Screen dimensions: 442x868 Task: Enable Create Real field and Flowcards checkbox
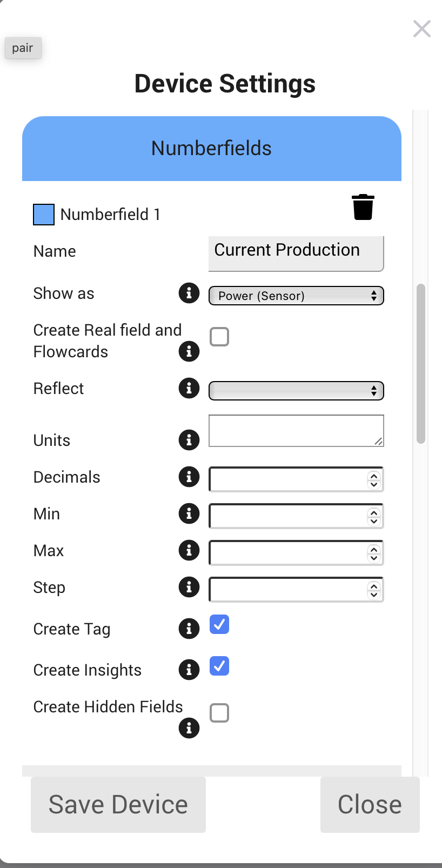pyautogui.click(x=219, y=337)
